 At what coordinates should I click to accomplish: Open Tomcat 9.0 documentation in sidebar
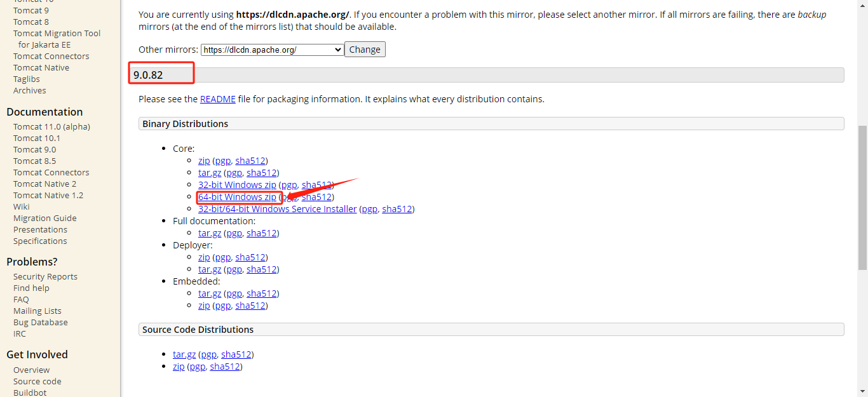coord(34,149)
